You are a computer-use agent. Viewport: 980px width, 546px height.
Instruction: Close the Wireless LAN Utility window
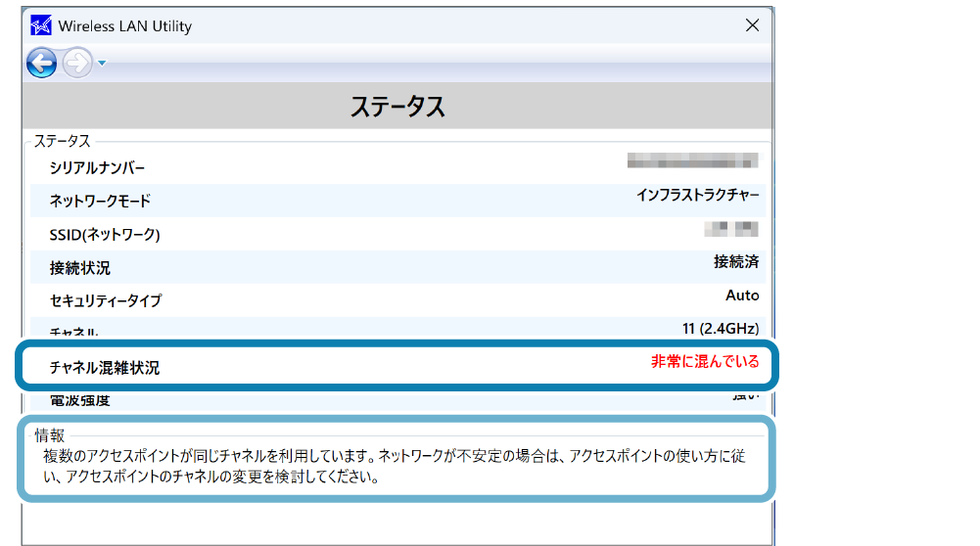(x=752, y=25)
